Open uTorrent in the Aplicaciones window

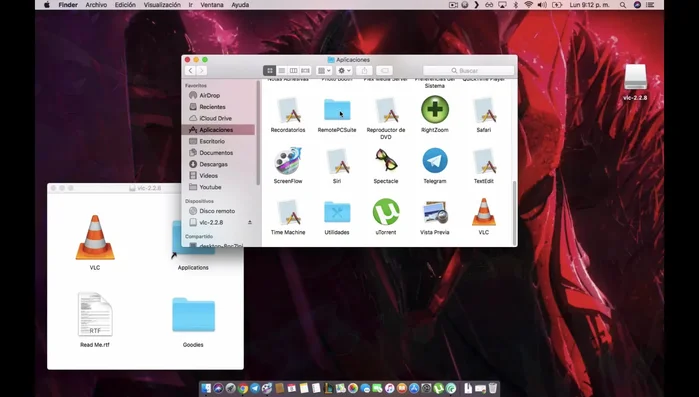[386, 212]
